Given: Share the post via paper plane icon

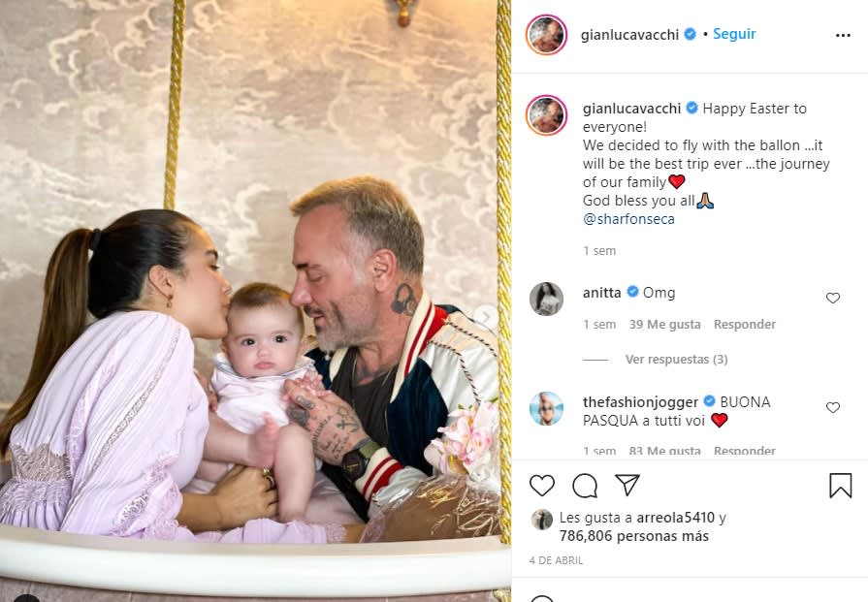Looking at the screenshot, I should pyautogui.click(x=627, y=485).
